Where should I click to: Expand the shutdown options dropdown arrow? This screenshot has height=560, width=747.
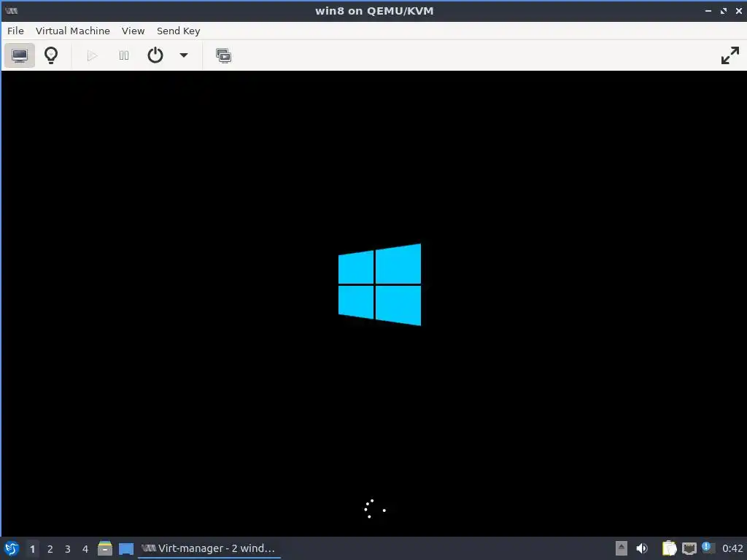point(183,55)
